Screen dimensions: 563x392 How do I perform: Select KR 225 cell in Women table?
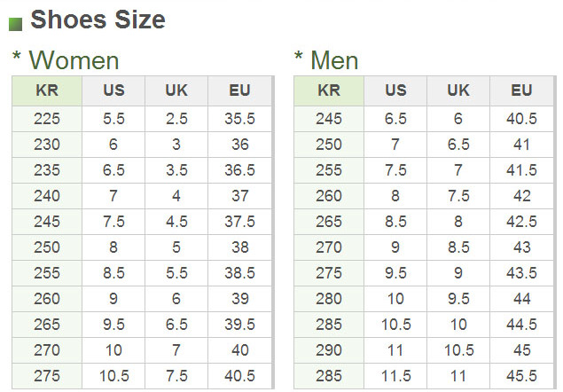47,119
